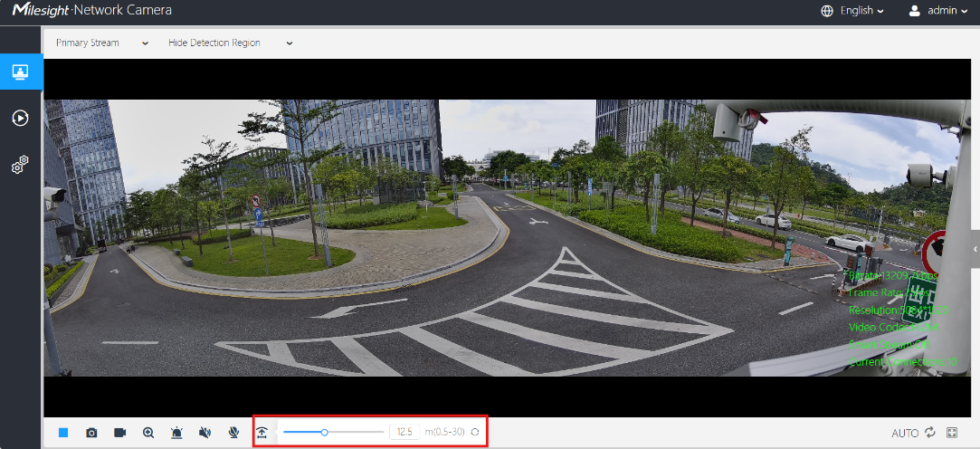The image size is (980, 449).
Task: Trigger the manual alarm siren icon
Action: [176, 433]
